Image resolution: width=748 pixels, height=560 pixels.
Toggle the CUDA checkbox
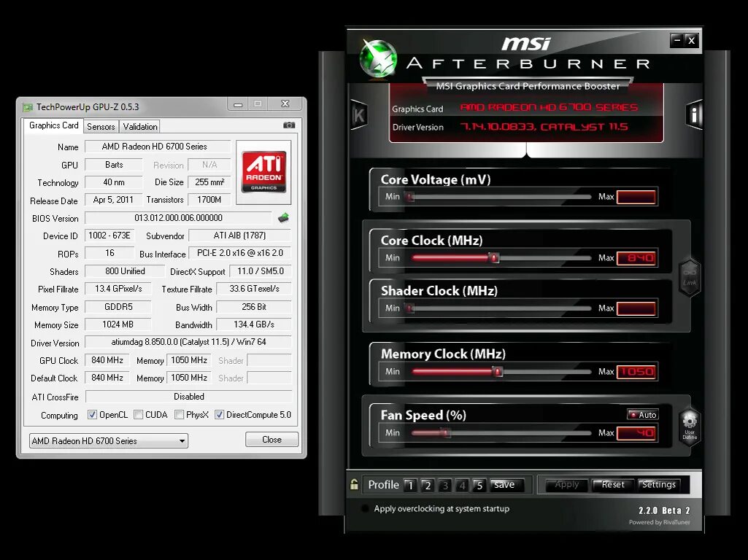pyautogui.click(x=139, y=415)
